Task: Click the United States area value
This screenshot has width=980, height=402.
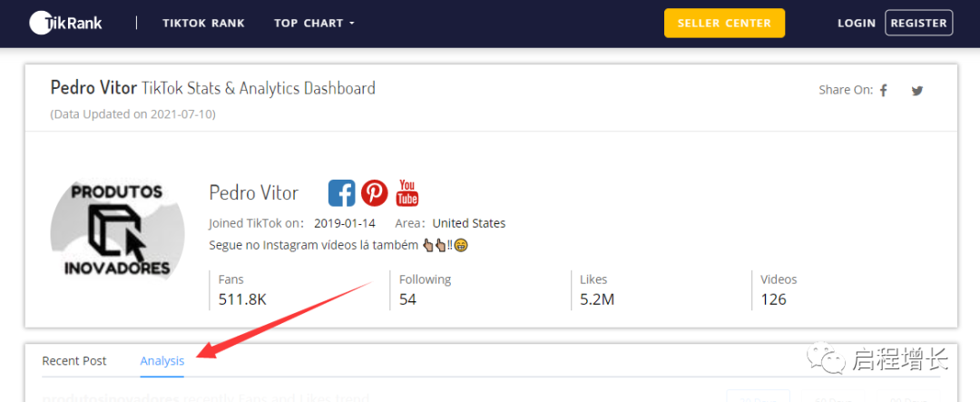Action: pos(469,223)
